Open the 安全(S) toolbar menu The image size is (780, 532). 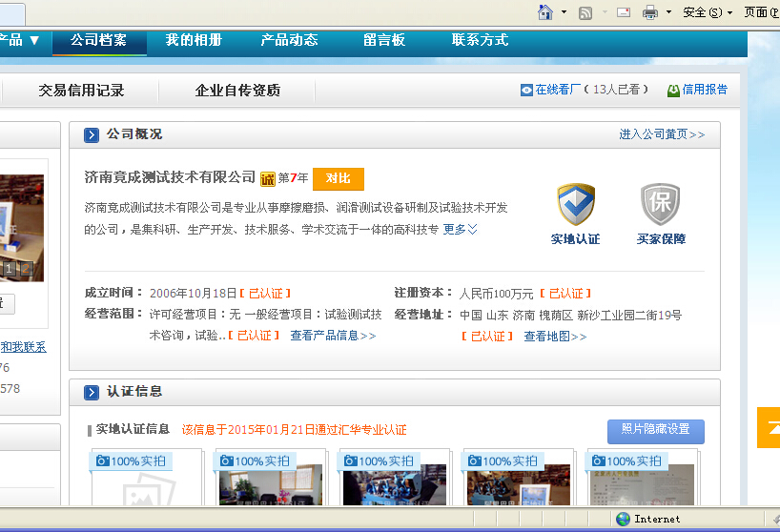[708, 12]
